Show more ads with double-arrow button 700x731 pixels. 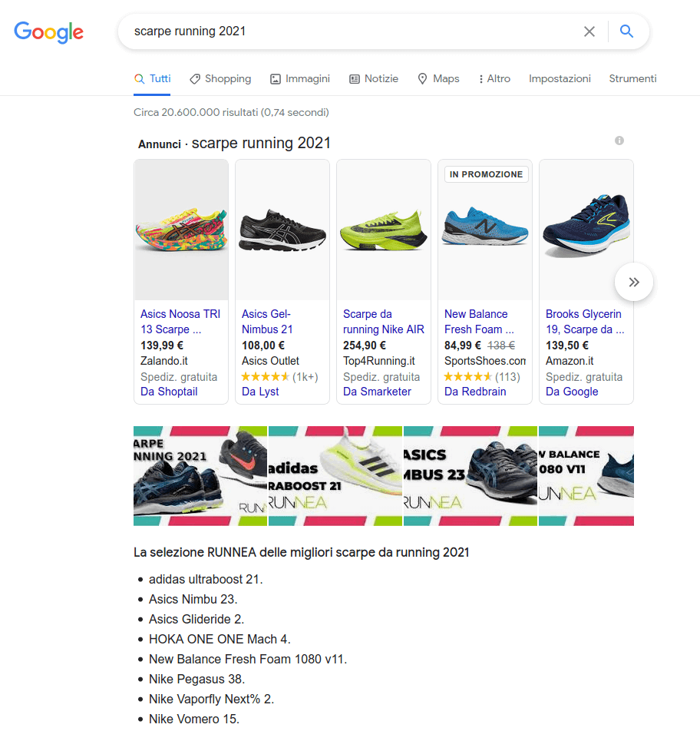(x=633, y=282)
